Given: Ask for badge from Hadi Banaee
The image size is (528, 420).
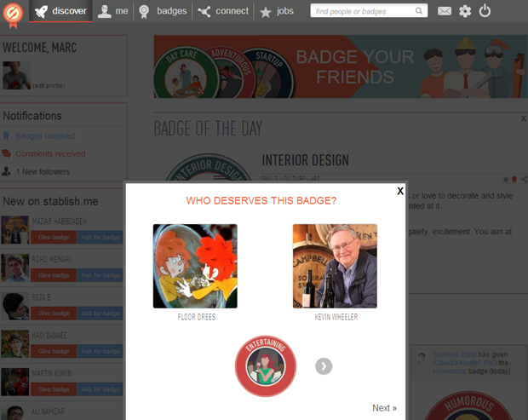Looking at the screenshot, I should tap(100, 351).
